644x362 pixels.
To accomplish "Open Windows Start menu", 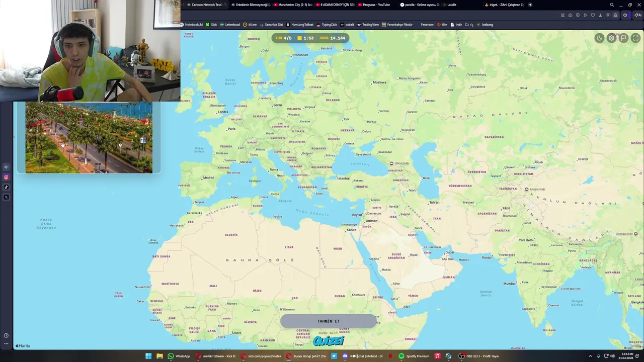I will click(x=148, y=356).
